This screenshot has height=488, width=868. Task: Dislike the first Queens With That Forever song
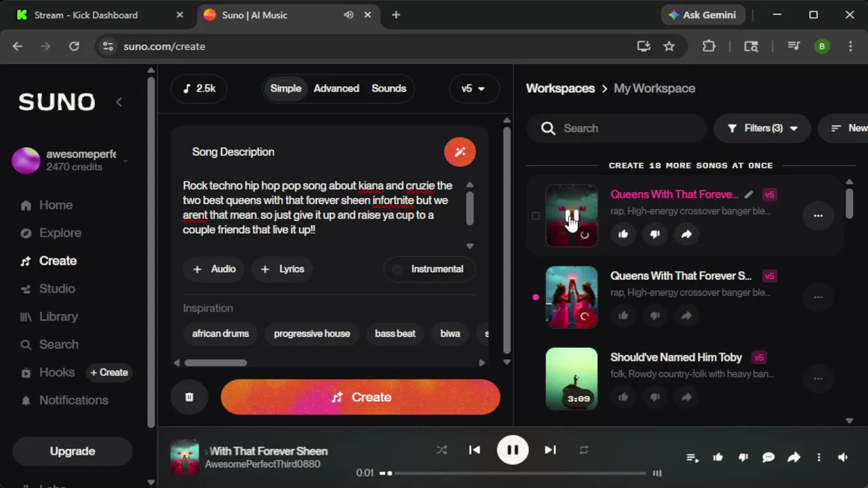click(x=654, y=234)
